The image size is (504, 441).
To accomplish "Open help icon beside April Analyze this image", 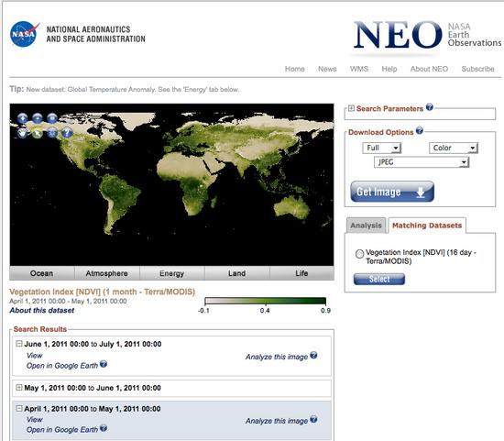I will tap(313, 419).
